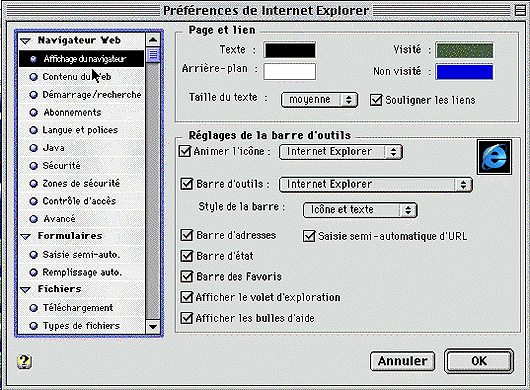This screenshot has width=530, height=390.
Task: Pick the Texte color swatch
Action: [290, 50]
